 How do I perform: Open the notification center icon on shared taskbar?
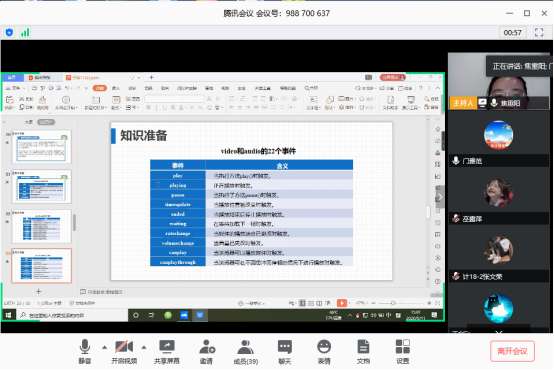point(435,315)
